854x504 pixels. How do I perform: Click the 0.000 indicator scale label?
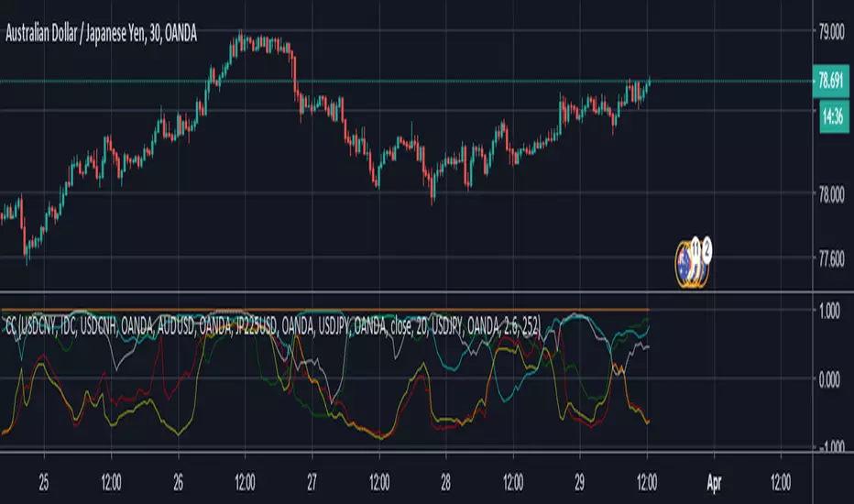[x=829, y=379]
